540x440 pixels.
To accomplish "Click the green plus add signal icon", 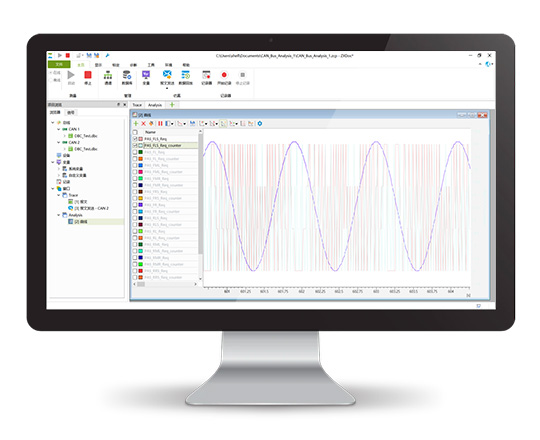I will point(136,123).
